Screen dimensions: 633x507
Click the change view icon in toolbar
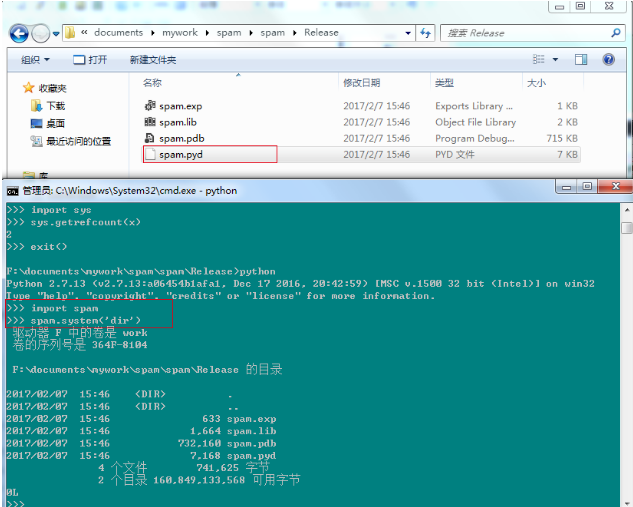coord(539,60)
